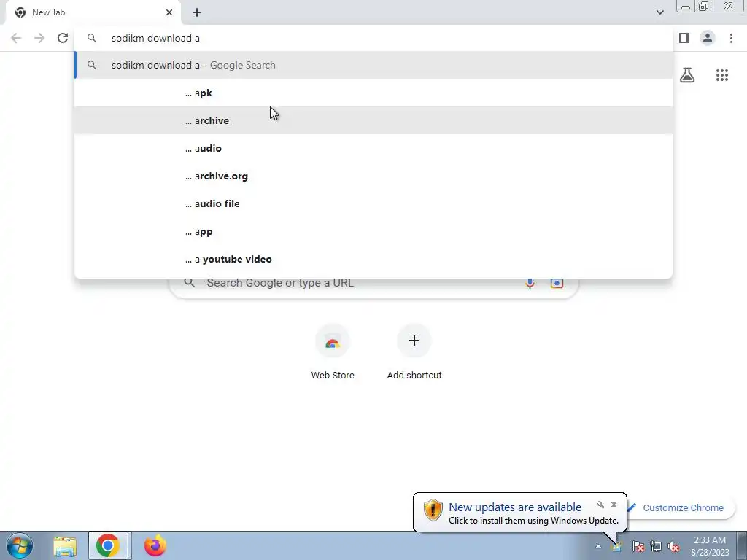Open the Web Store shortcut
The height and width of the screenshot is (560, 747).
333,352
